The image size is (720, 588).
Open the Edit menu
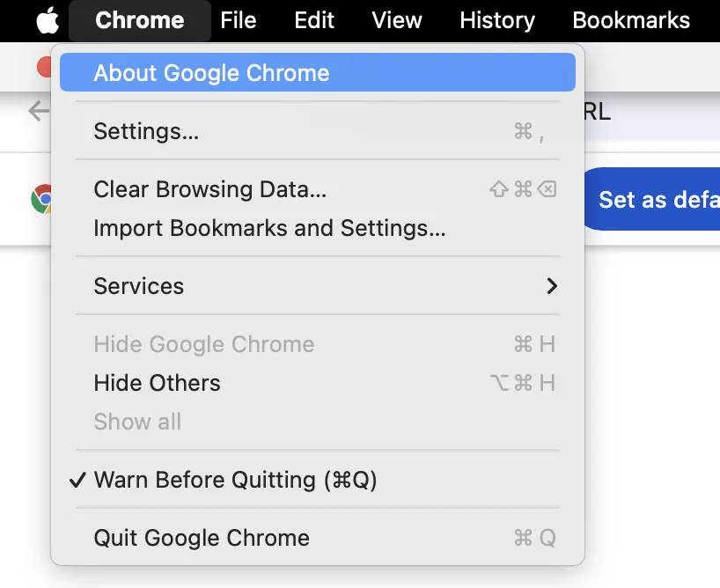tap(314, 20)
